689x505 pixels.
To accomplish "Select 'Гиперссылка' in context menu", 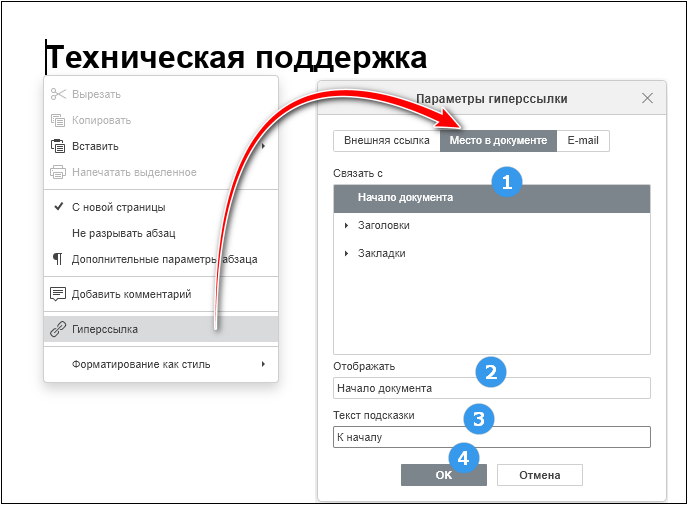I will coord(161,329).
